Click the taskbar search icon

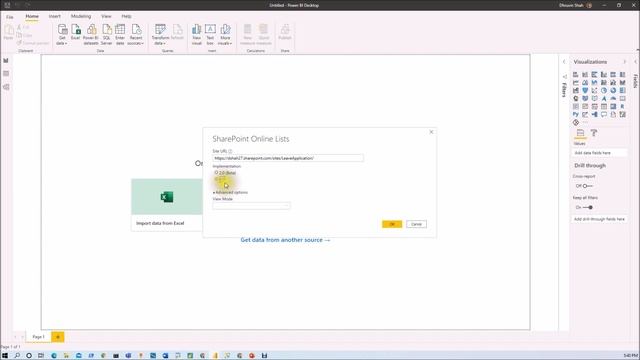(x=17, y=356)
